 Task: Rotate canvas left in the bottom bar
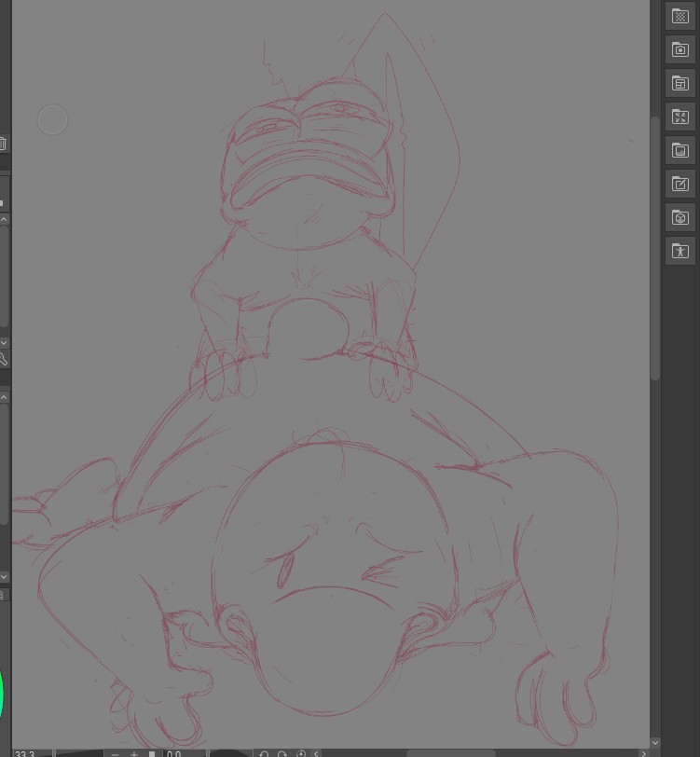point(264,753)
